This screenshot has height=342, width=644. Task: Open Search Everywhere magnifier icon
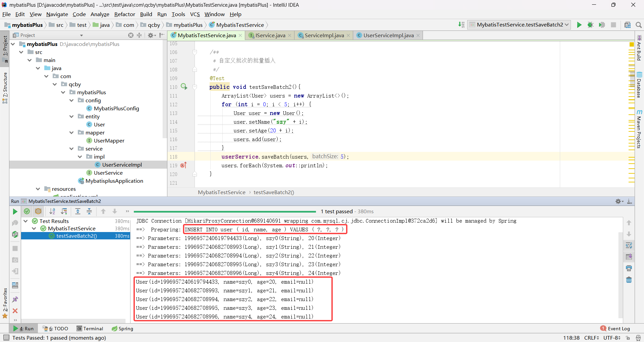[x=639, y=25]
